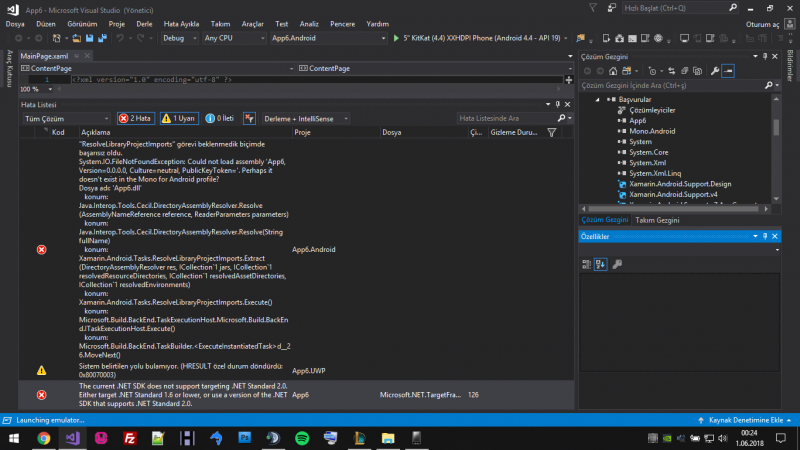The width and height of the screenshot is (800, 450).
Task: Toggle the 2 Hata errors filter
Action: [136, 118]
